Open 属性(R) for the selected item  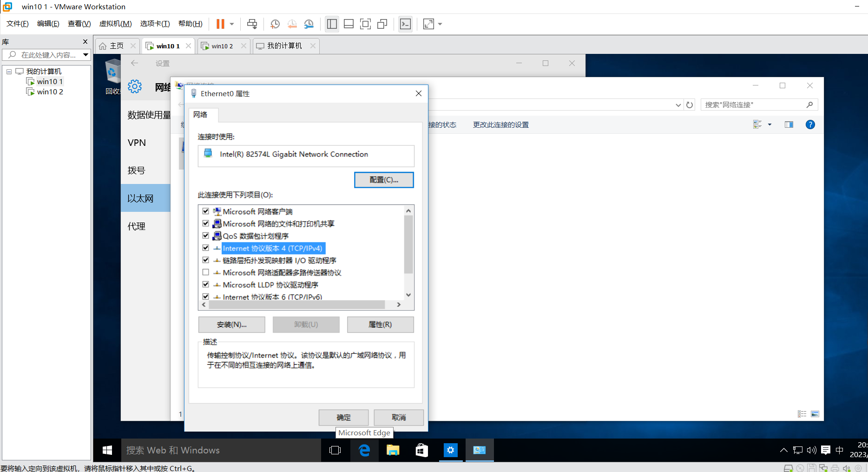pos(380,325)
